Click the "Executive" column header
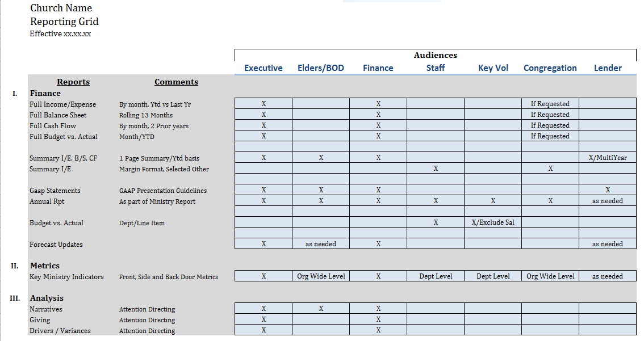This screenshot has width=644, height=341. (x=264, y=68)
